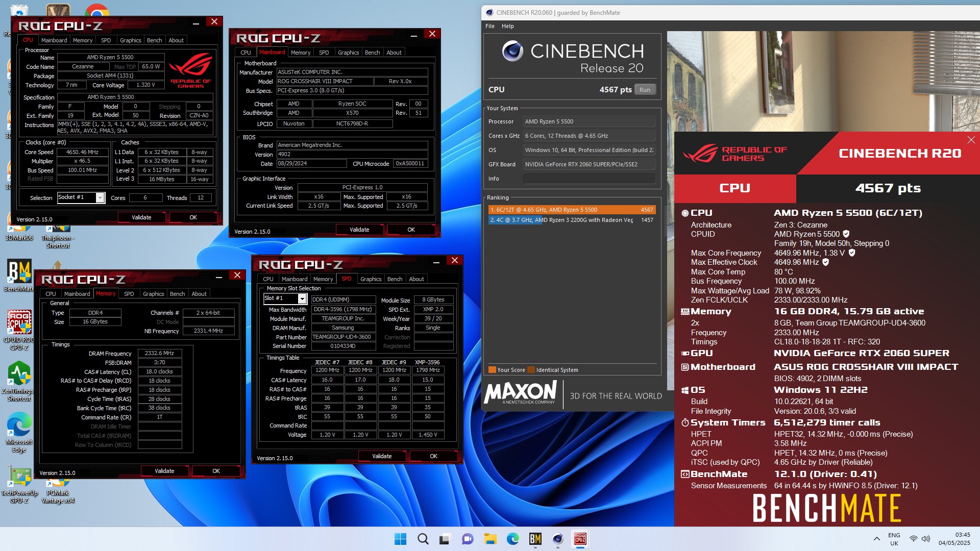Click OK in the CPU tab window
Viewport: 980px width, 551px height.
click(x=193, y=217)
